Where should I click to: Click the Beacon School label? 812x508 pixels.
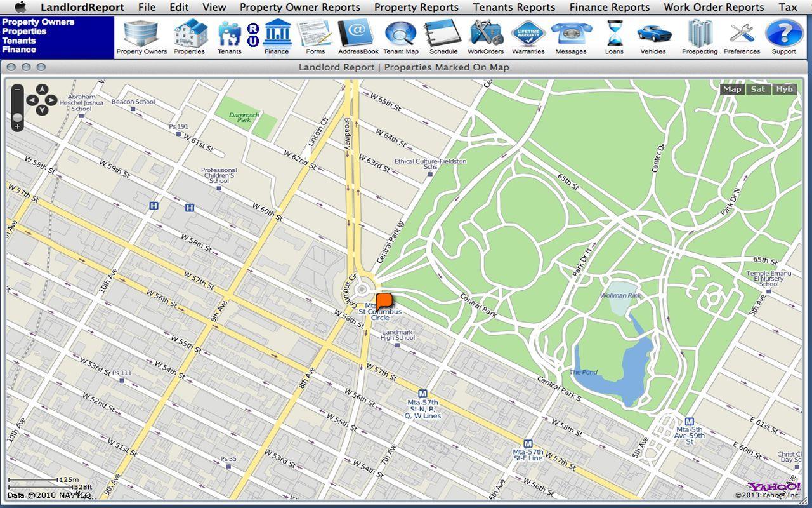coord(133,102)
